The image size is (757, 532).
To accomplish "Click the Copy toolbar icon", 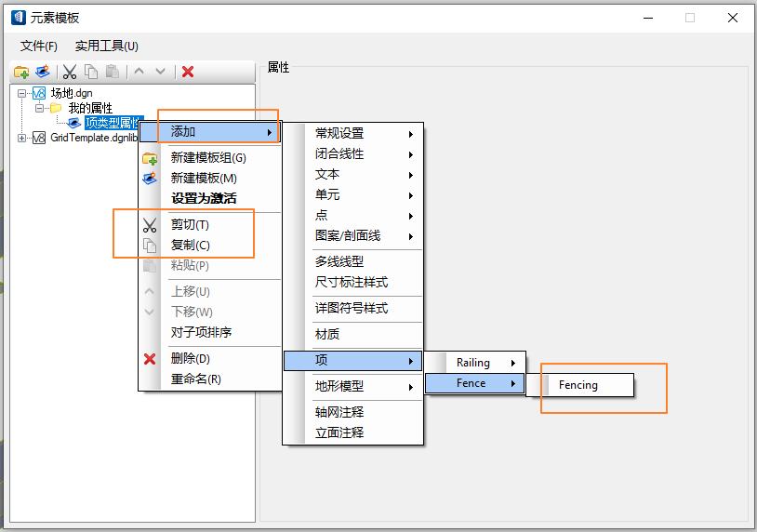I will (x=91, y=72).
